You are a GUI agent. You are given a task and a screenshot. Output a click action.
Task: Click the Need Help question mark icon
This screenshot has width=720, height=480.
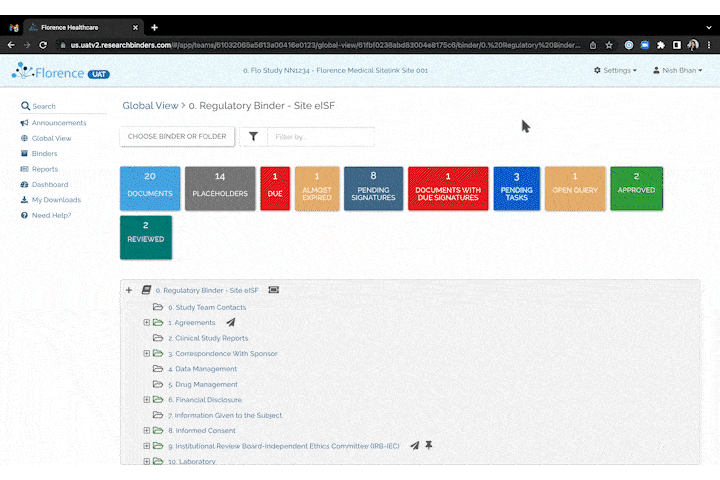tap(24, 215)
